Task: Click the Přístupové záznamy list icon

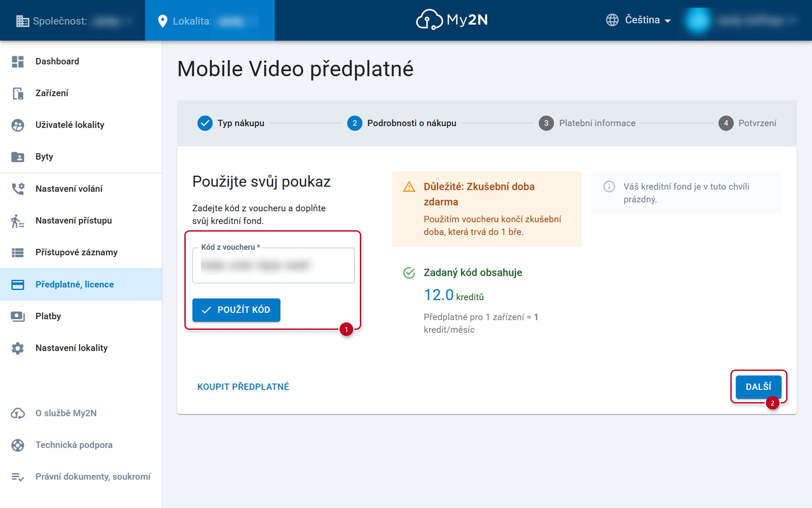Action: 18,252
